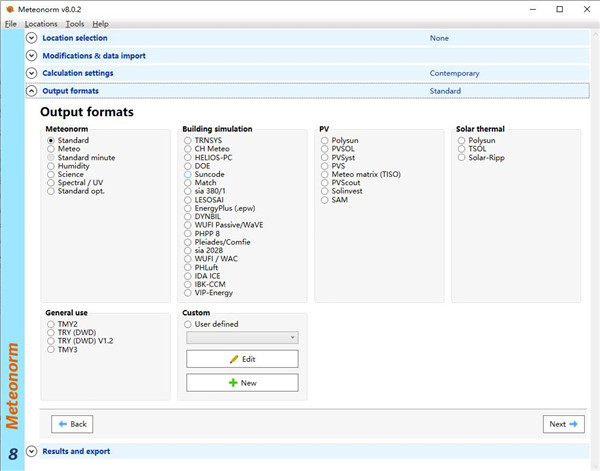
Task: Choose PVSyst under PV formats
Action: point(324,157)
